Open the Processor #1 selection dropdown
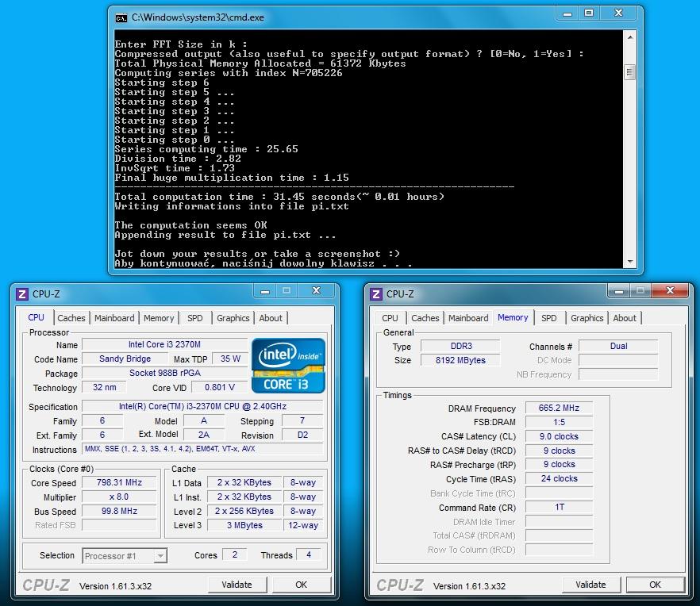The height and width of the screenshot is (606, 700). [x=125, y=556]
